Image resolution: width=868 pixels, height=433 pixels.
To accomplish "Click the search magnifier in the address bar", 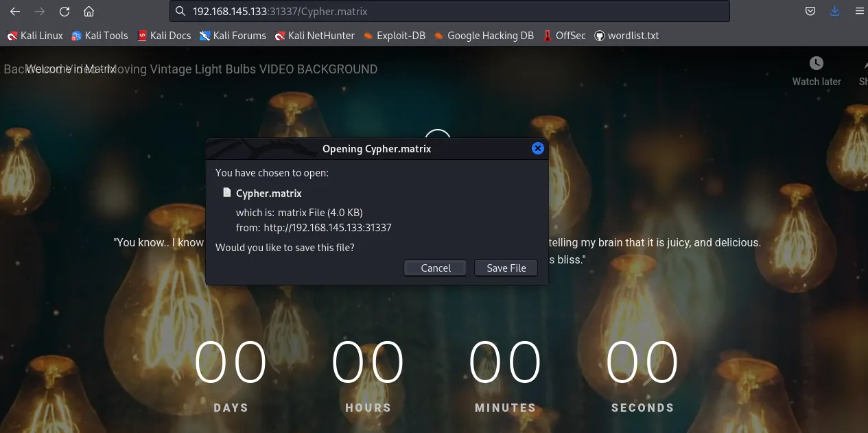I will pos(180,12).
